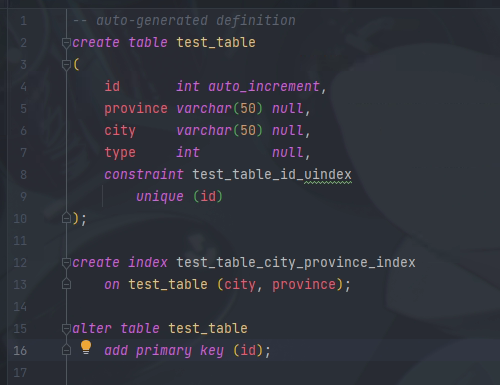Screen dimensions: 500x385
Task: Click the province column name on line 5
Action: [136, 109]
